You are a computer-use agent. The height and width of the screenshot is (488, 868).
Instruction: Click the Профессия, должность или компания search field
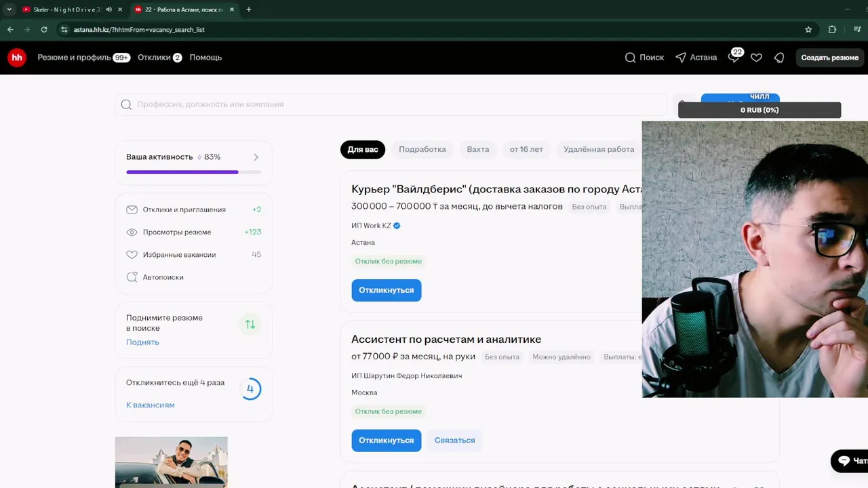[x=391, y=104]
